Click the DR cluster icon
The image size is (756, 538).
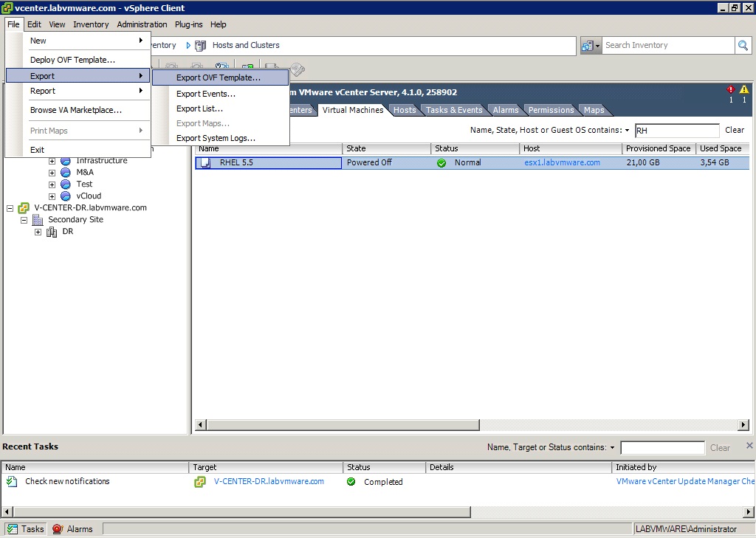52,232
